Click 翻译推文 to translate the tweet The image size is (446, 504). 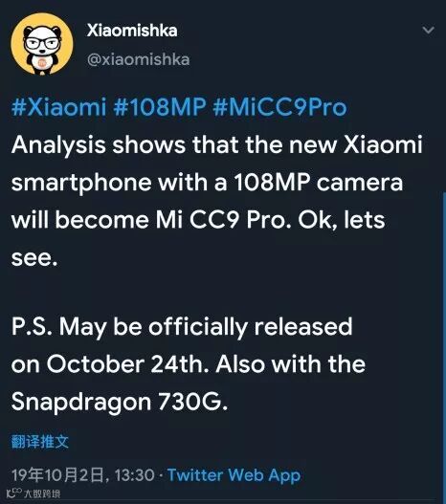point(40,442)
